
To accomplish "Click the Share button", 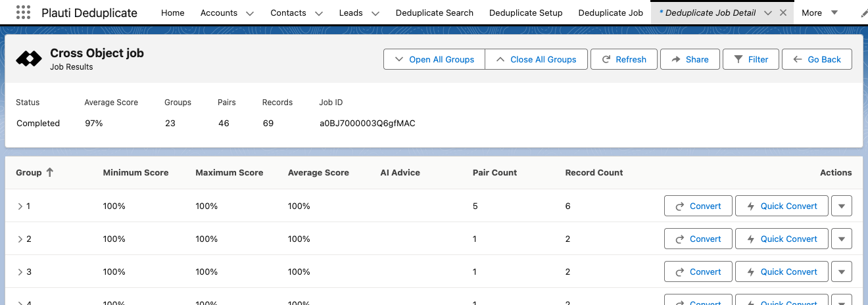I will [x=690, y=59].
